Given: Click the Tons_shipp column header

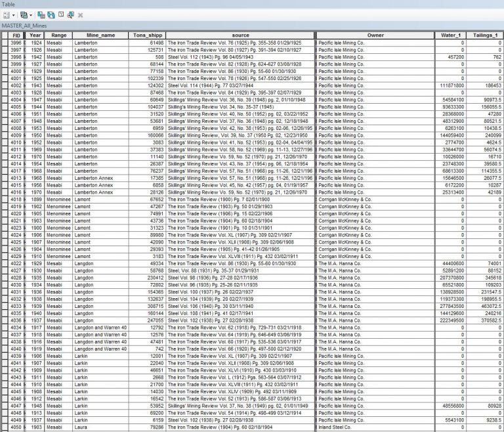Looking at the screenshot, I should coord(147,35).
